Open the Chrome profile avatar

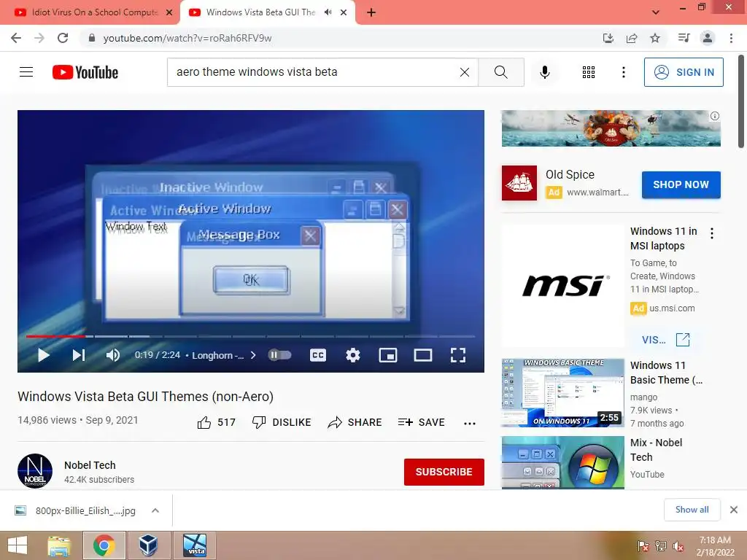[708, 38]
